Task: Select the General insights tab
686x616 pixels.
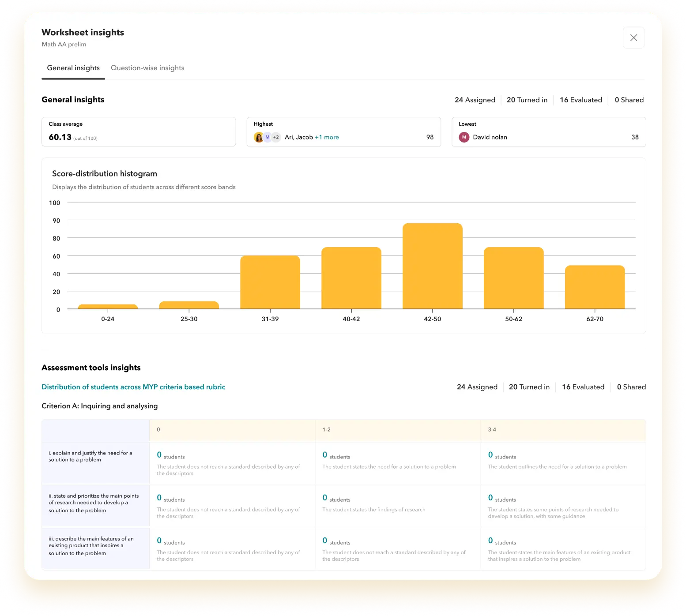Action: tap(73, 68)
